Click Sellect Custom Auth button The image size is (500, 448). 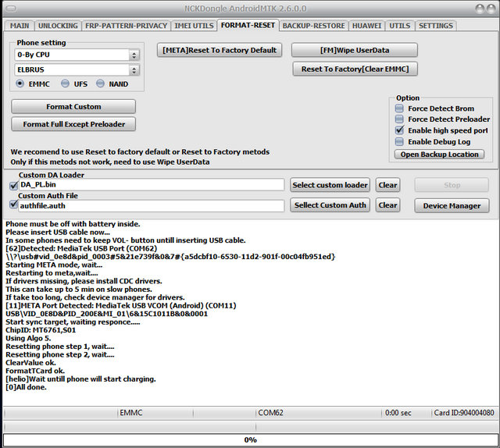[330, 205]
